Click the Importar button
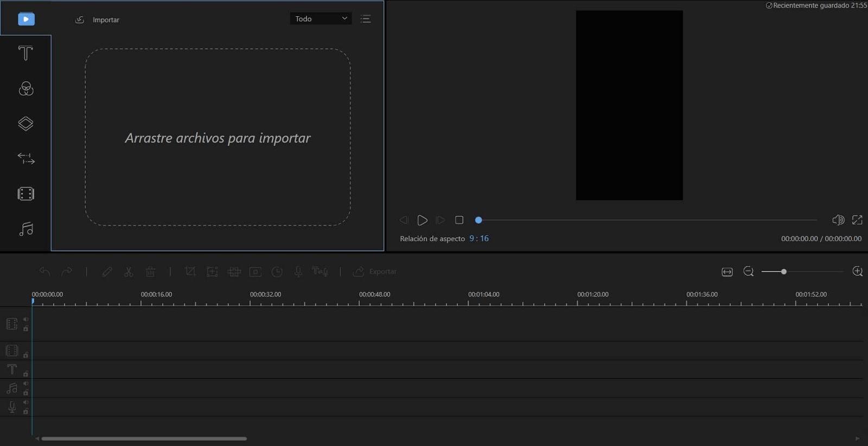 point(97,20)
